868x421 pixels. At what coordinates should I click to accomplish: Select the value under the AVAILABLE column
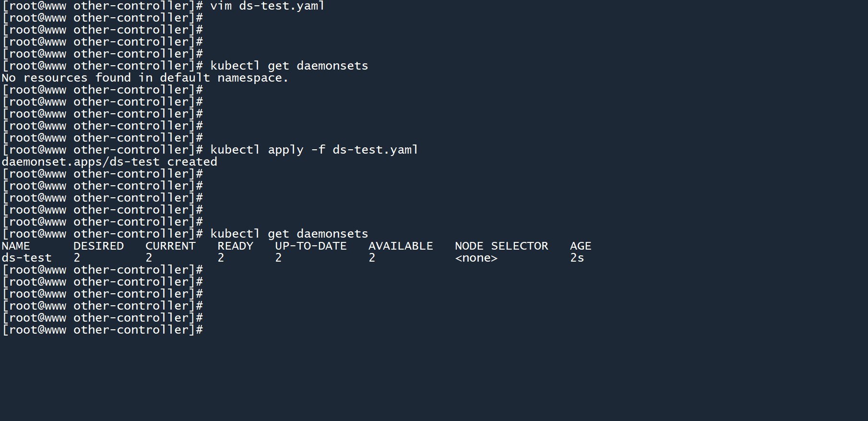coord(372,258)
